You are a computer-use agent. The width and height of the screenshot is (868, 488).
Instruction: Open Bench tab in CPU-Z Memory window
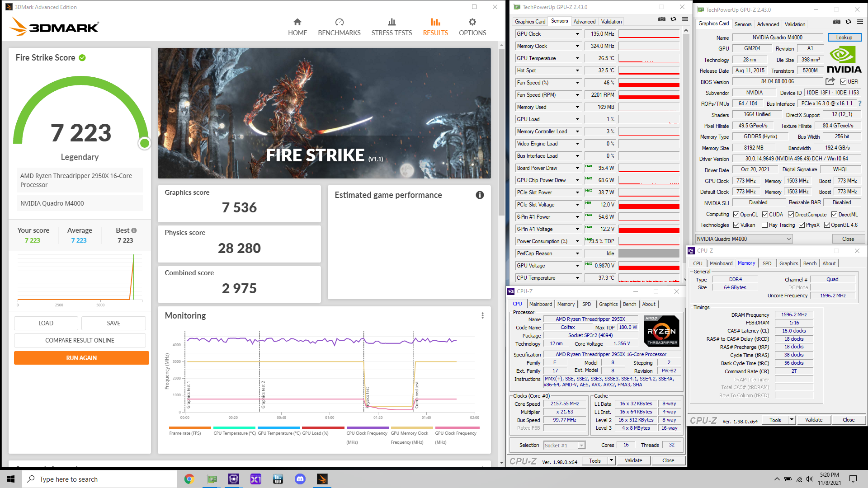pos(810,263)
